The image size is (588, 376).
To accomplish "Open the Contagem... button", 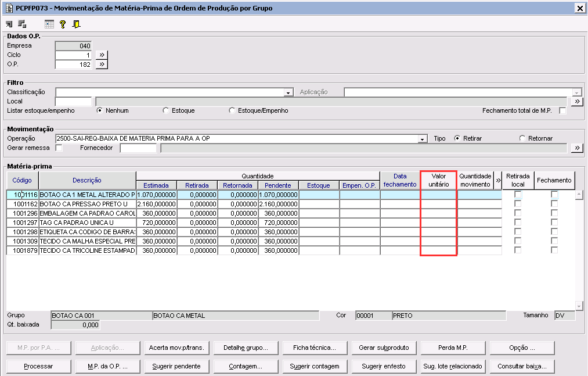I will click(x=246, y=366).
